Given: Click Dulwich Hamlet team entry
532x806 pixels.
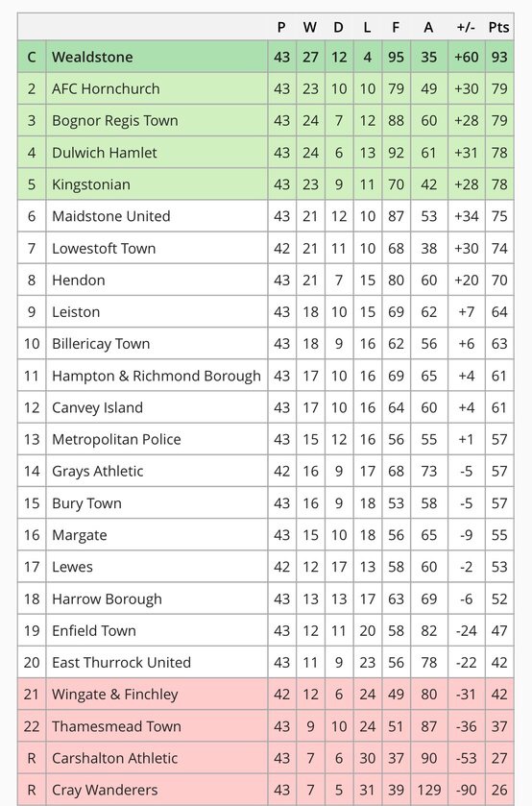Looking at the screenshot, I should (x=105, y=153).
